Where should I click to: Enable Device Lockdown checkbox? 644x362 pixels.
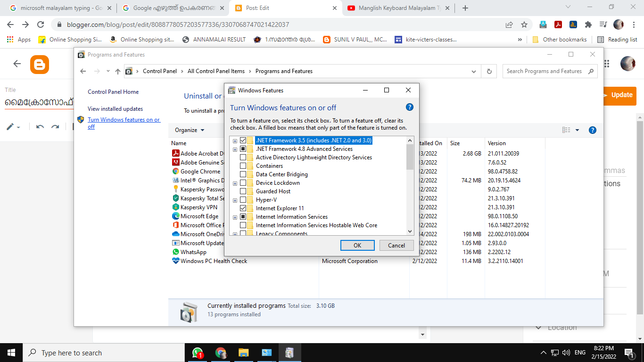point(243,183)
